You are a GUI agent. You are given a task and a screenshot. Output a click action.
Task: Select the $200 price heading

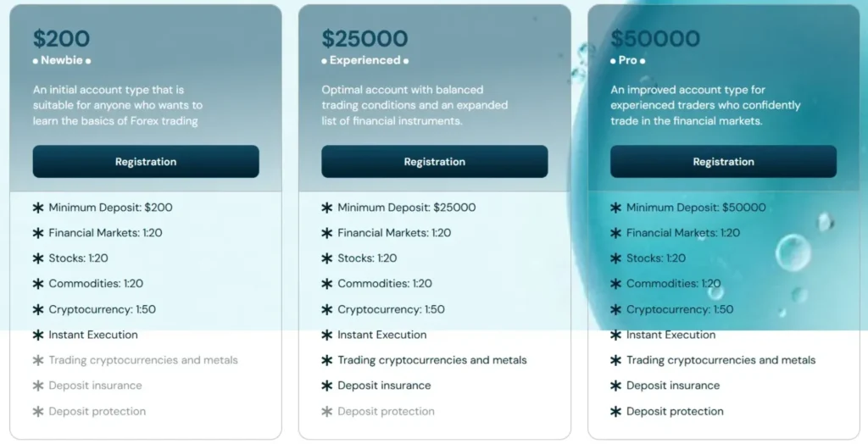pyautogui.click(x=61, y=39)
